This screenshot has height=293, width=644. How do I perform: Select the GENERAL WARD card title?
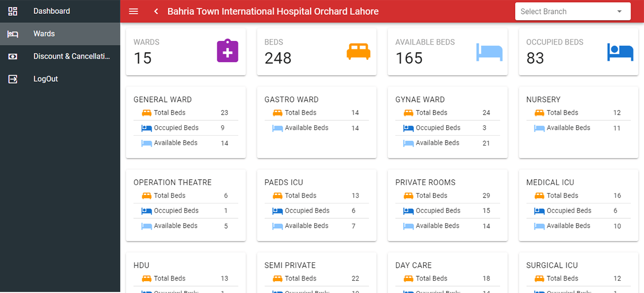tap(163, 99)
